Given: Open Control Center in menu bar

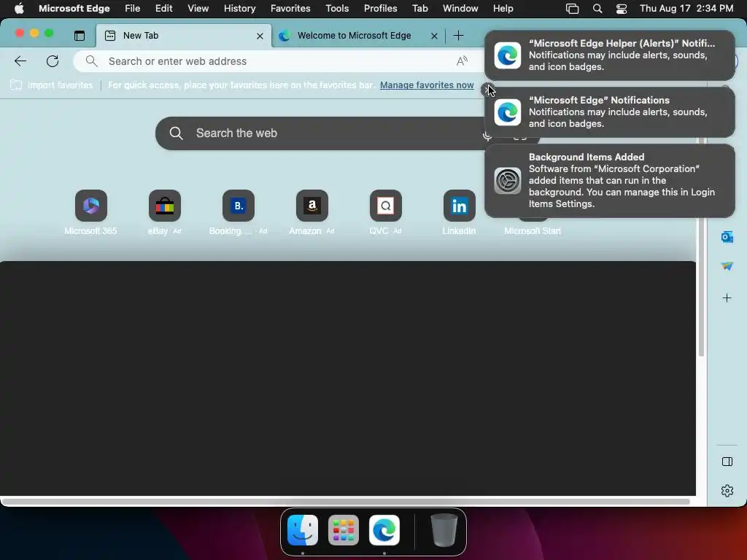Looking at the screenshot, I should [x=622, y=9].
